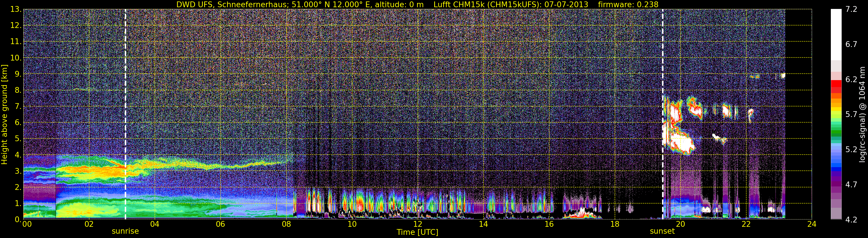
Task: Click the '10' time axis tick label
Action: (x=352, y=224)
